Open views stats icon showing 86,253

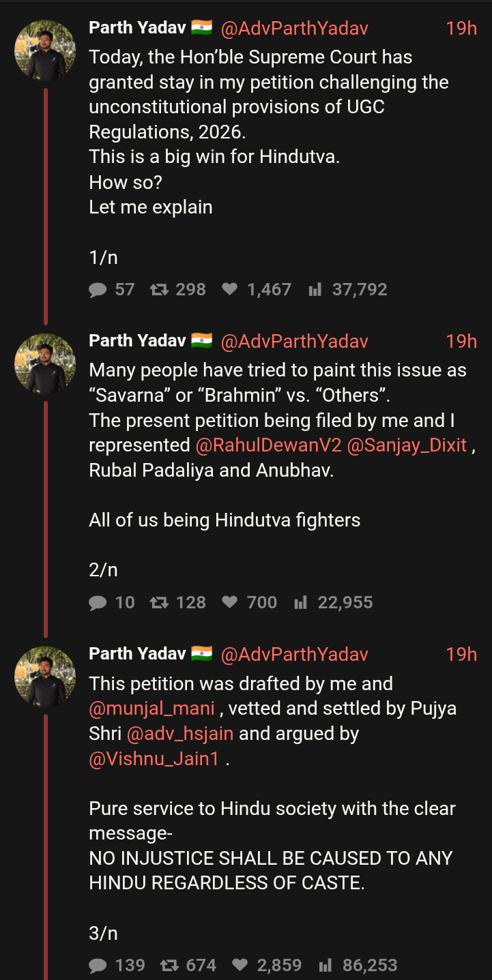tap(325, 966)
